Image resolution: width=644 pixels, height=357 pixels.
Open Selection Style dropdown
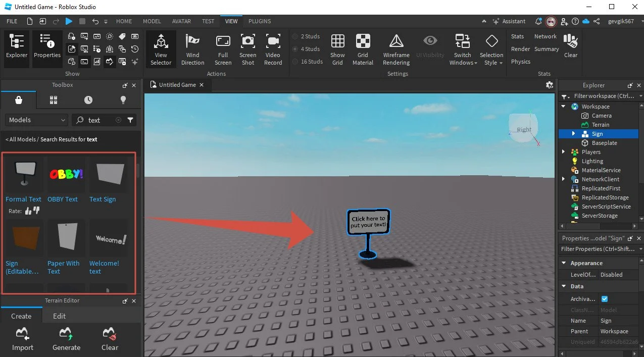(x=491, y=49)
